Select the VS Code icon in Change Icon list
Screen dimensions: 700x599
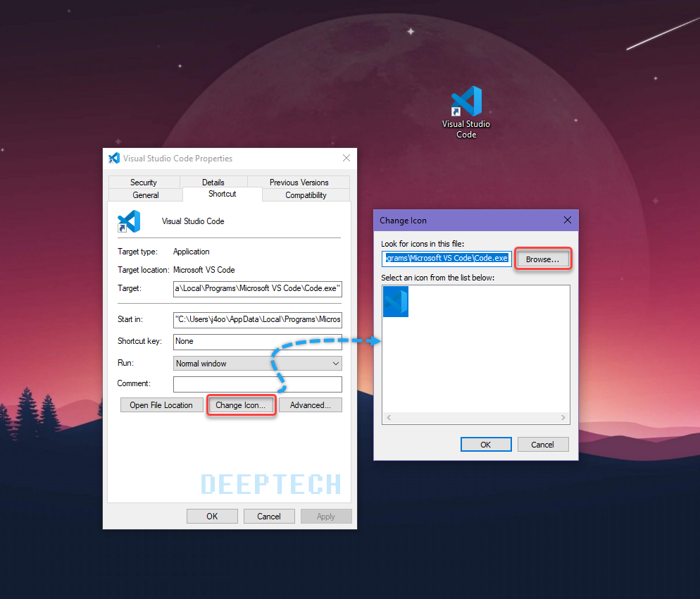pos(396,302)
